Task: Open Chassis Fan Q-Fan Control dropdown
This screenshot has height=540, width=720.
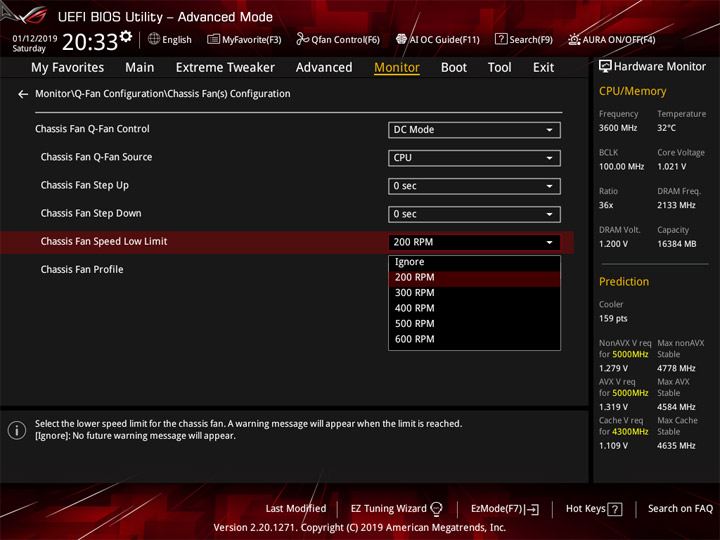Action: 474,130
